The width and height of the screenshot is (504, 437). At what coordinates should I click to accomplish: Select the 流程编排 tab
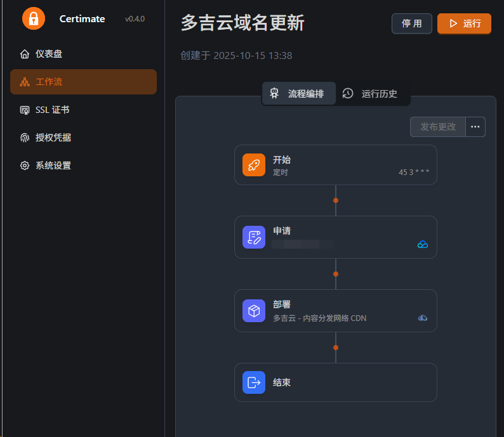pyautogui.click(x=299, y=94)
